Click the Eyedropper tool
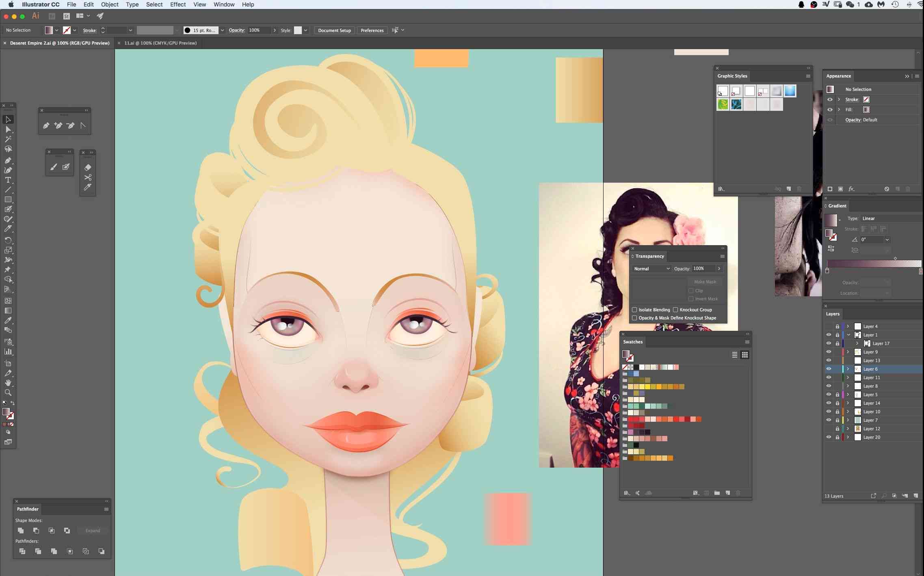The image size is (924, 576). click(x=9, y=321)
